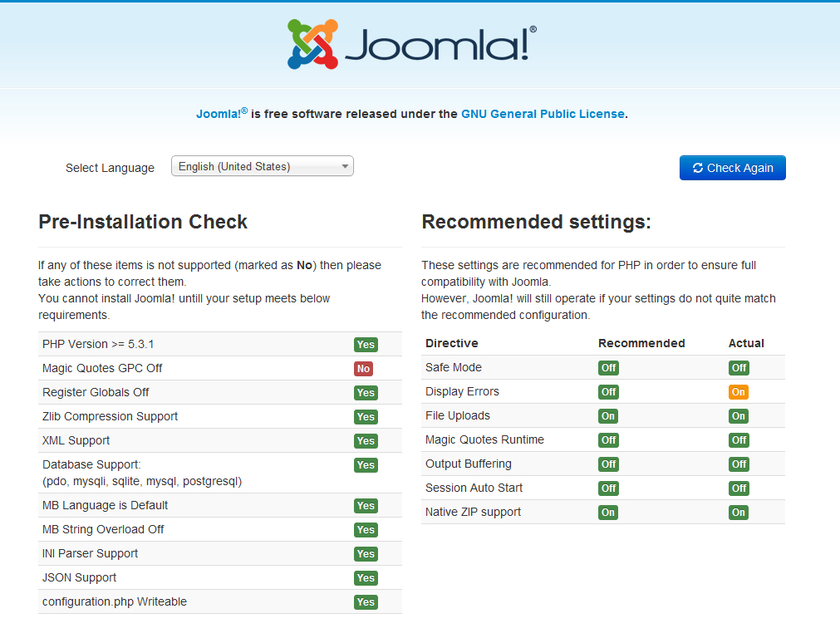The width and height of the screenshot is (840, 638).
Task: Click the 'Recommended settings:' heading
Action: coord(536,222)
